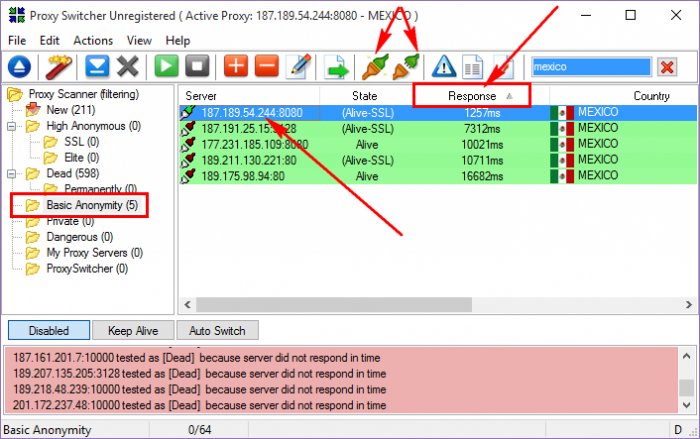Select the New (211) folder
The width and height of the screenshot is (700, 439).
(x=71, y=110)
